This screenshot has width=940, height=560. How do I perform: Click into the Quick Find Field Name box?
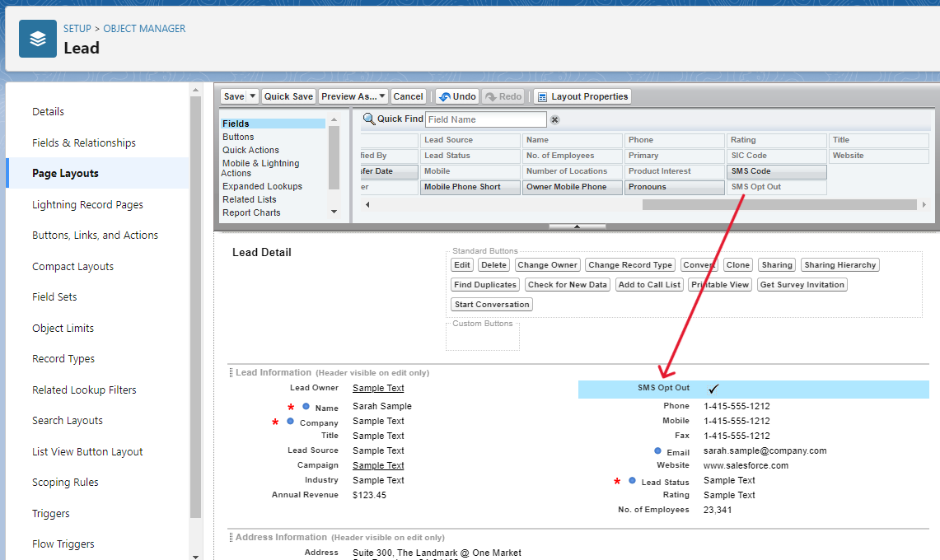pyautogui.click(x=485, y=119)
